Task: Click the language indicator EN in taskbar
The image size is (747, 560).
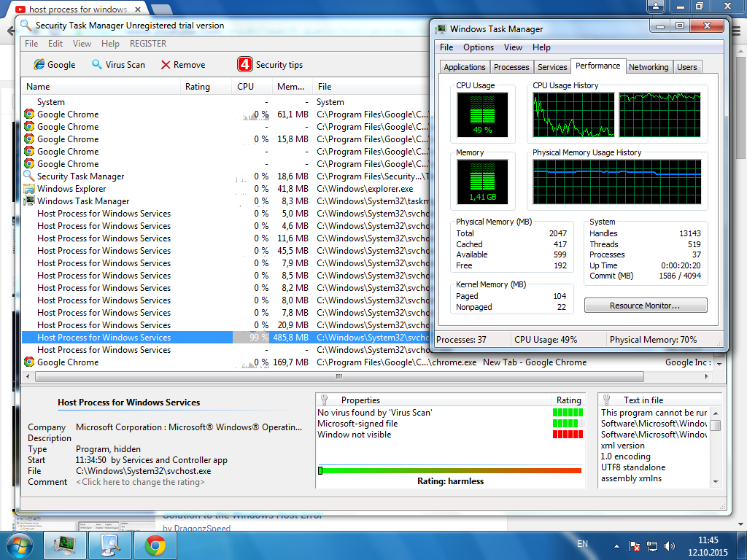Action: (x=582, y=544)
